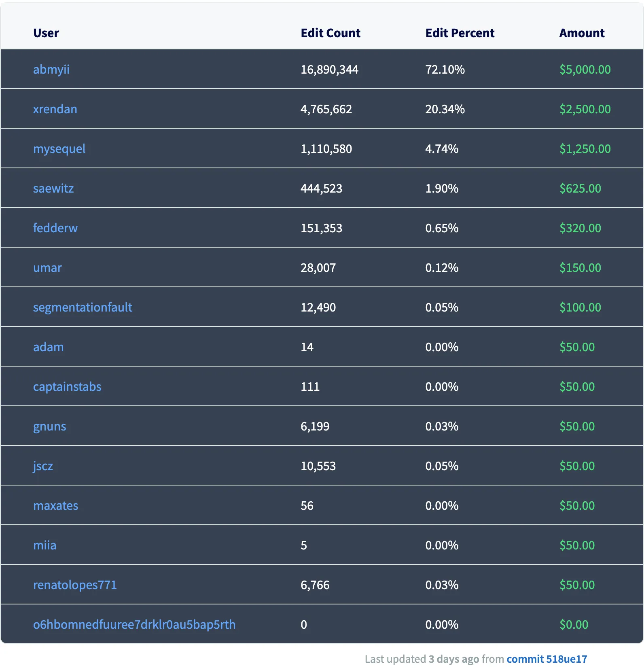
Task: Select the saewitz user link
Action: (x=53, y=189)
